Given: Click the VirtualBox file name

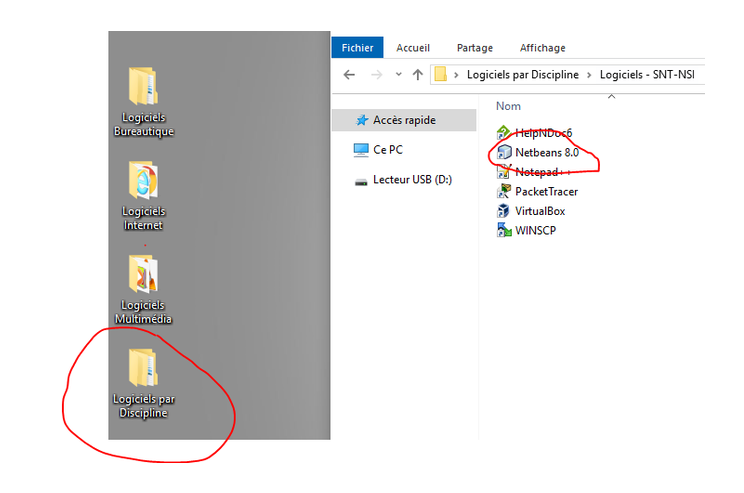Looking at the screenshot, I should click(x=540, y=211).
